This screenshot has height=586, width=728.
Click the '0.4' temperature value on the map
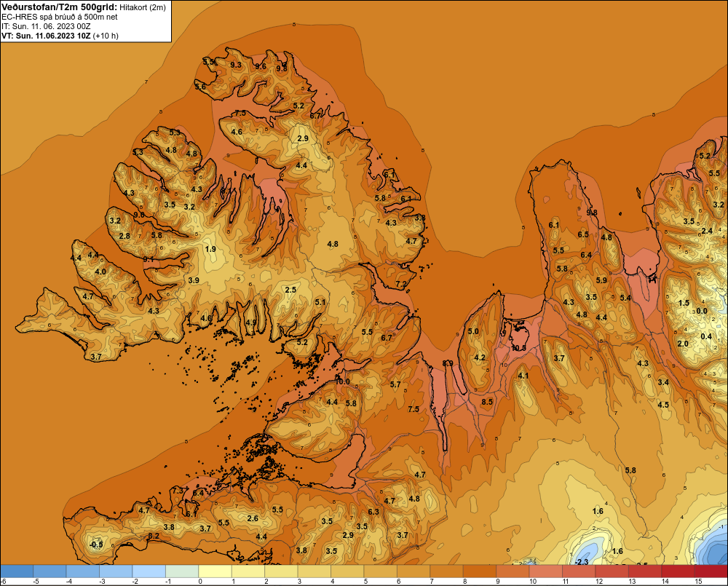pos(705,336)
